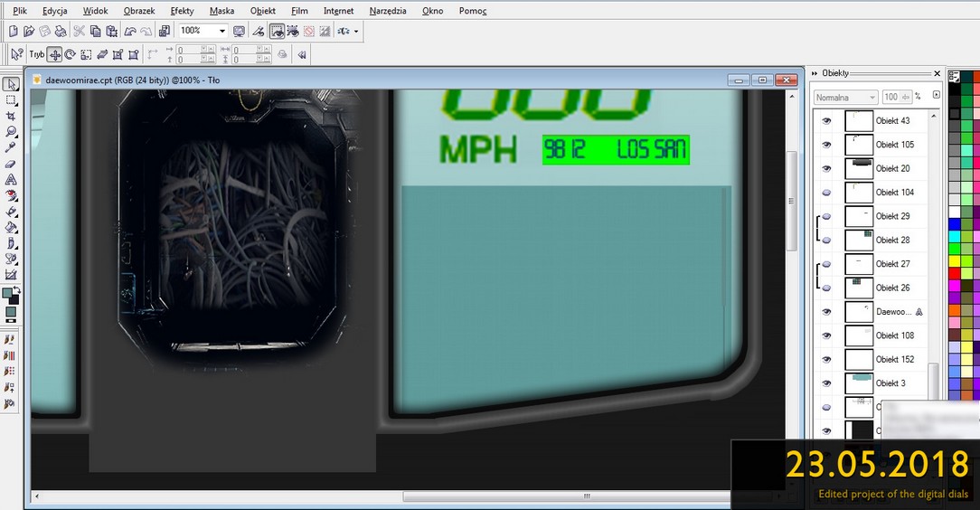This screenshot has width=980, height=510.
Task: Click the Print icon in toolbar
Action: coord(61,31)
